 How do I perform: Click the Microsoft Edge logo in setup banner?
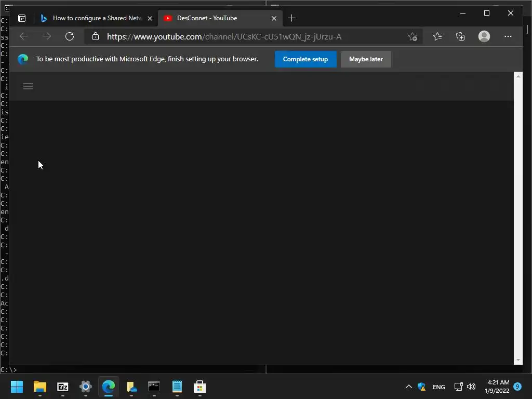pos(23,59)
